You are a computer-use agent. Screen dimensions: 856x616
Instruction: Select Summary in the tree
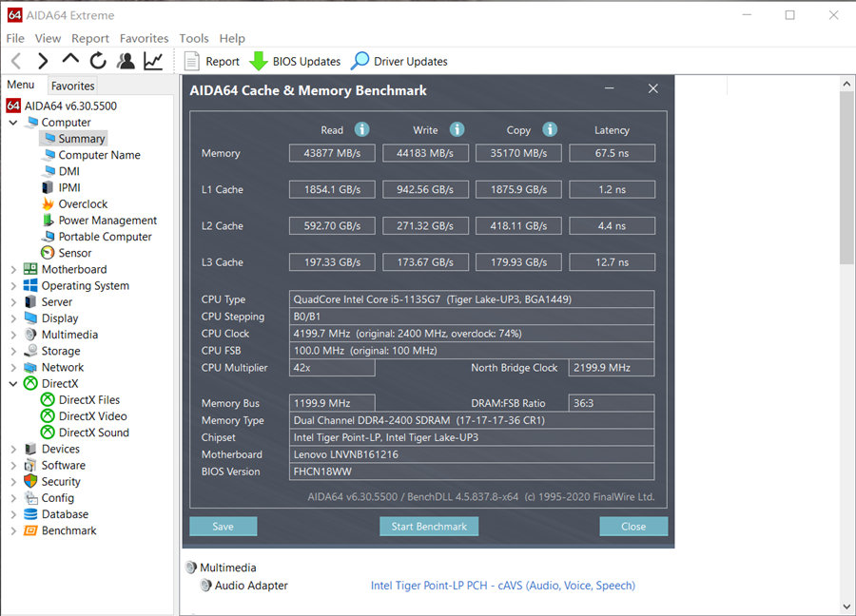coord(74,139)
